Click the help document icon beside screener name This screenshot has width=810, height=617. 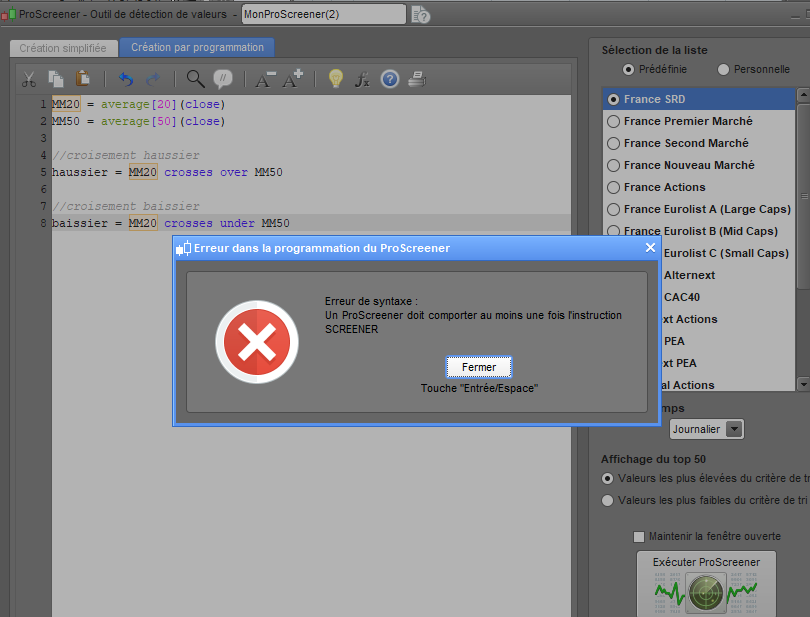[x=420, y=15]
